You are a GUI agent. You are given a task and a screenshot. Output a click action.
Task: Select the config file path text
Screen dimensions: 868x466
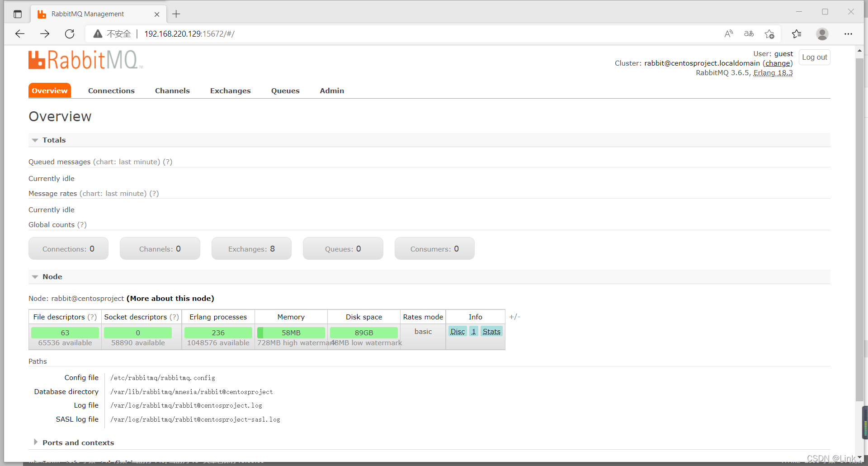[163, 378]
